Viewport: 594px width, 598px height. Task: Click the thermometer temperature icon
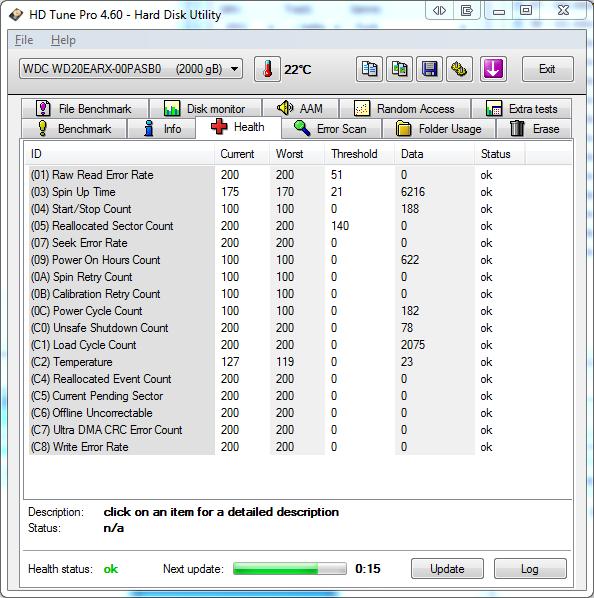coord(267,69)
